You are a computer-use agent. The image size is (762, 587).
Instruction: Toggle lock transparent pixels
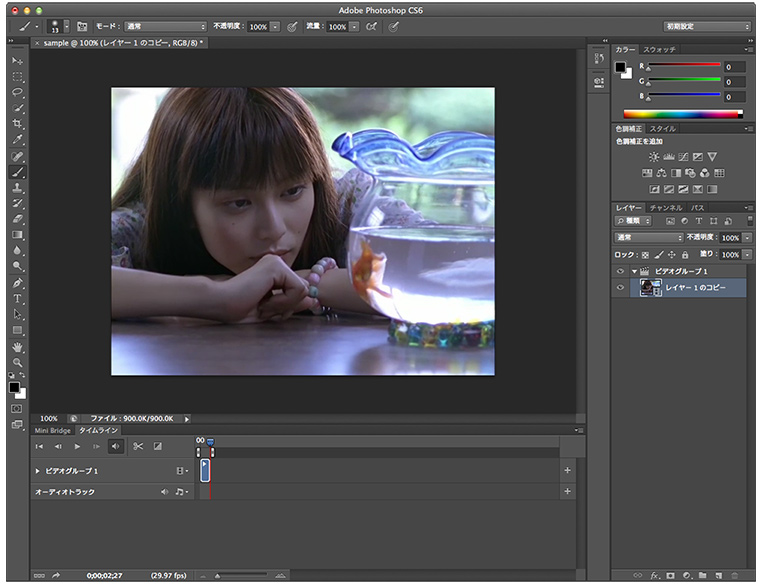[645, 255]
